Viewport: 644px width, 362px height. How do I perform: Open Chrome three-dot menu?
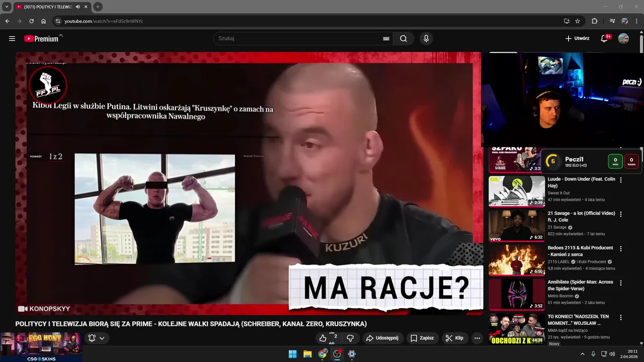pyautogui.click(x=636, y=21)
